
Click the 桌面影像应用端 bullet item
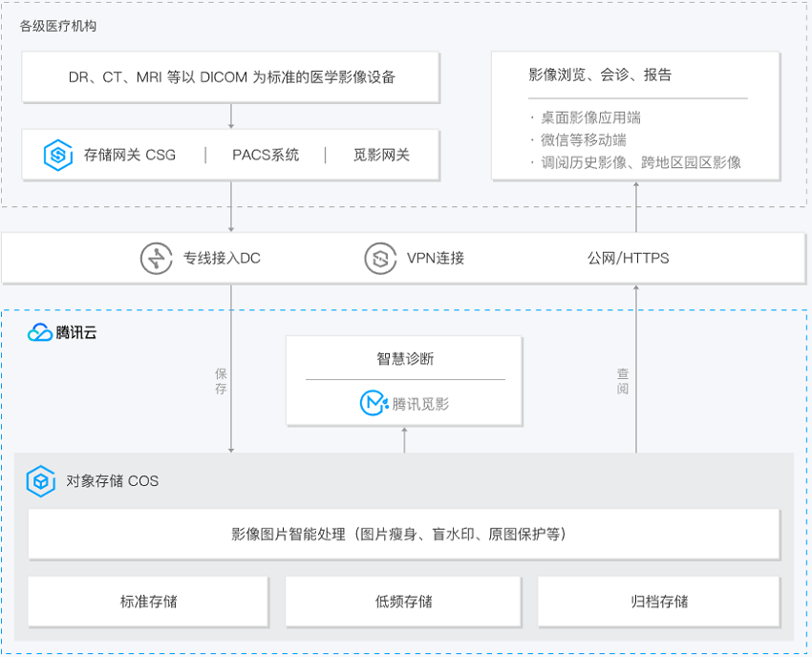click(x=591, y=118)
